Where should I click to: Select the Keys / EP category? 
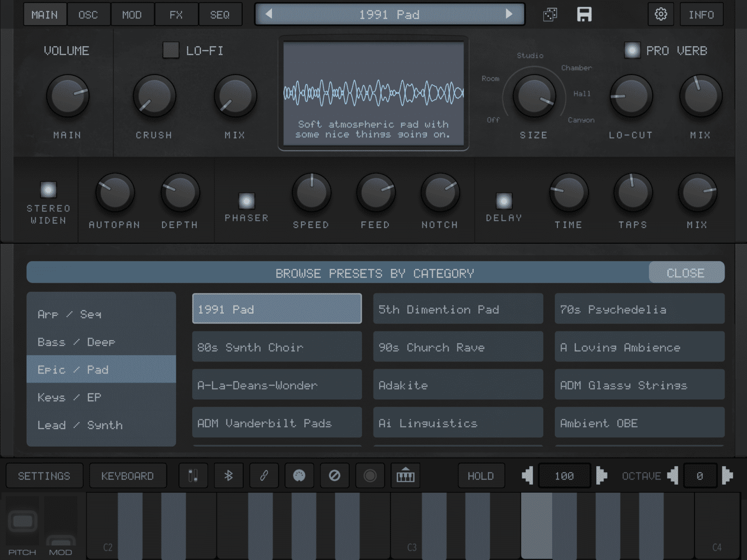tap(101, 397)
